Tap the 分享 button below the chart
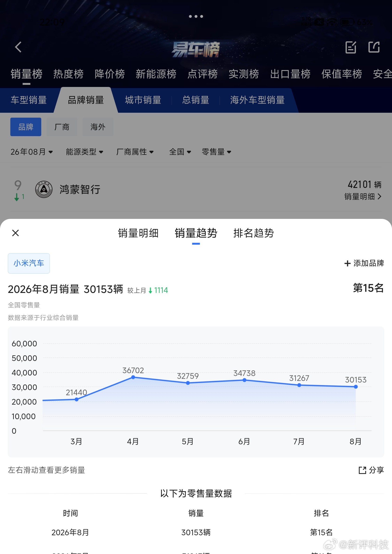This screenshot has height=554, width=392. click(371, 470)
